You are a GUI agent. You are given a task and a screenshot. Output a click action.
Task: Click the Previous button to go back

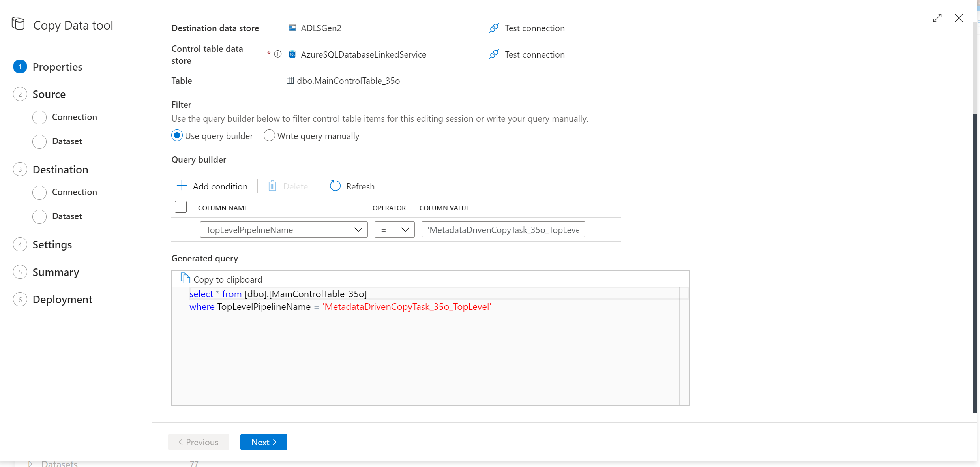tap(198, 442)
